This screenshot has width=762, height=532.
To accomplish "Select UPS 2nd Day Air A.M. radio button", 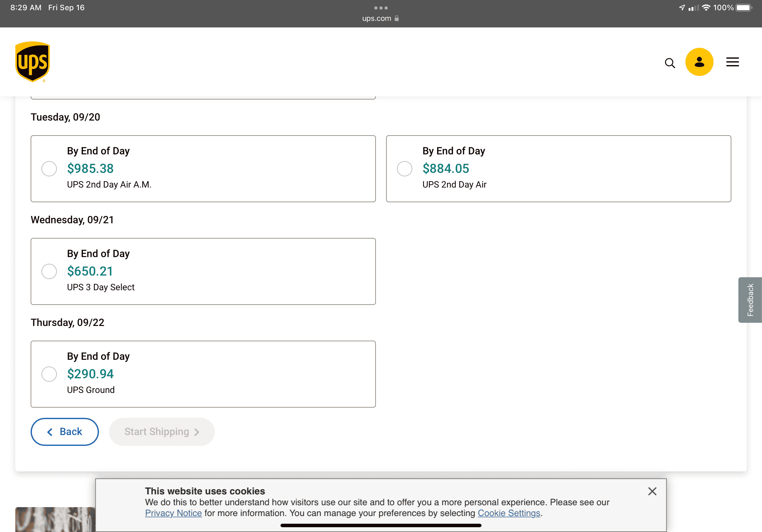I will tap(49, 169).
